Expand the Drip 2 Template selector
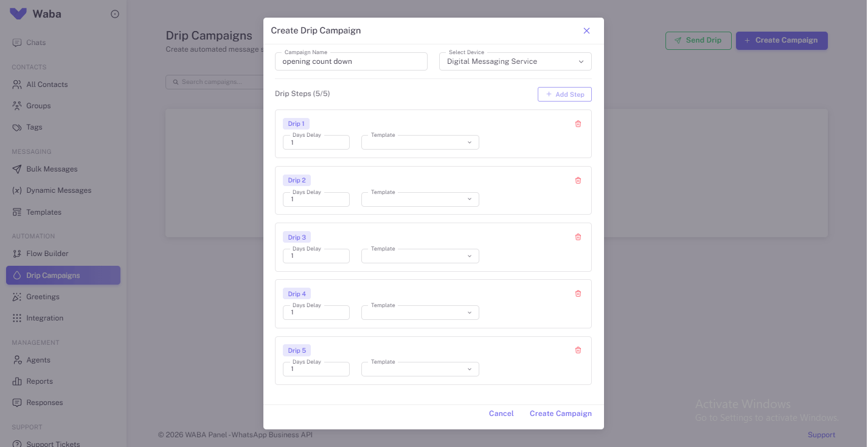Screen dimensions: 868x447 [x=420, y=199]
